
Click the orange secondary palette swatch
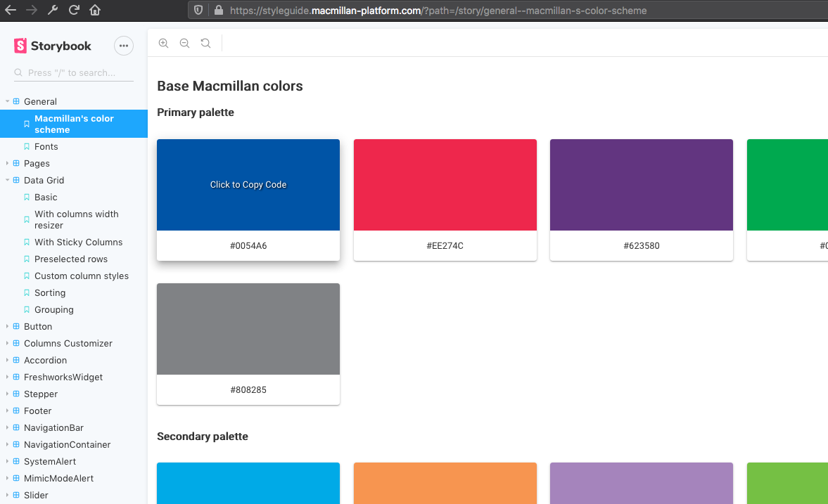pyautogui.click(x=445, y=484)
